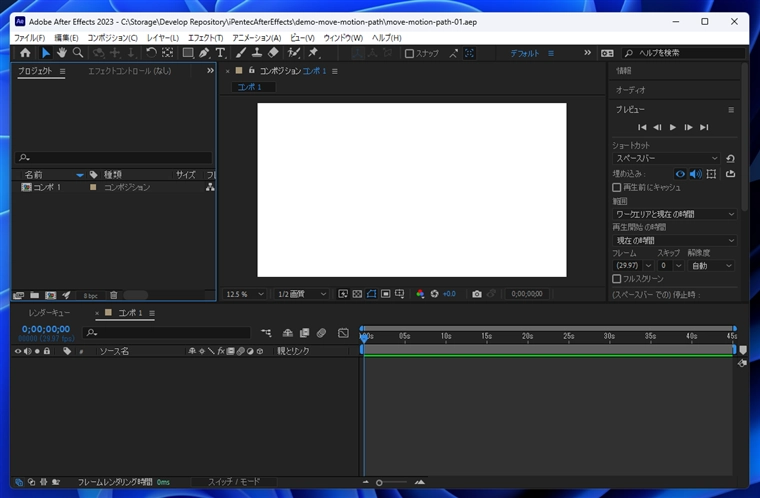
Task: Toggle transparency grid in composition viewer
Action: pos(357,294)
